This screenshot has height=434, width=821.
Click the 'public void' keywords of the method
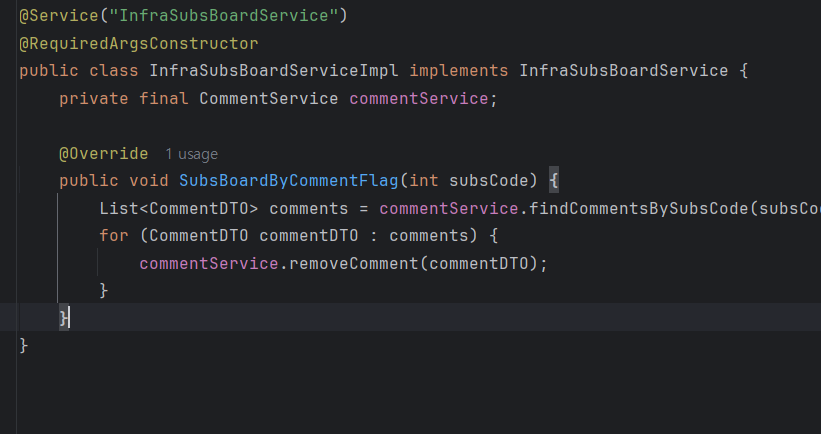(x=114, y=181)
